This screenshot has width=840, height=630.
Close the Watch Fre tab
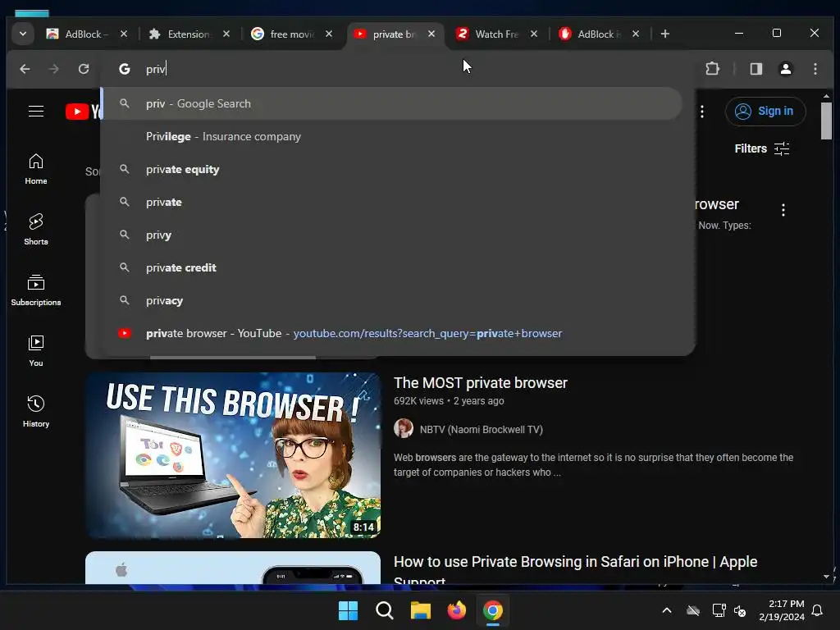click(x=534, y=34)
